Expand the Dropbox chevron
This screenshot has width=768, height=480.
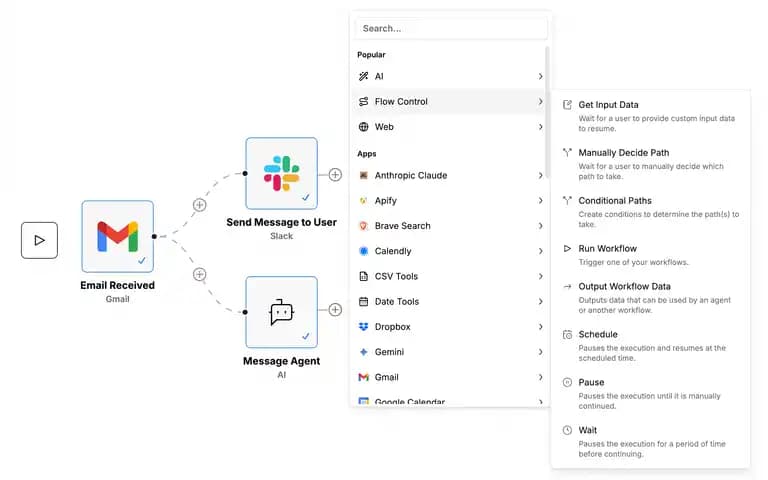click(540, 327)
